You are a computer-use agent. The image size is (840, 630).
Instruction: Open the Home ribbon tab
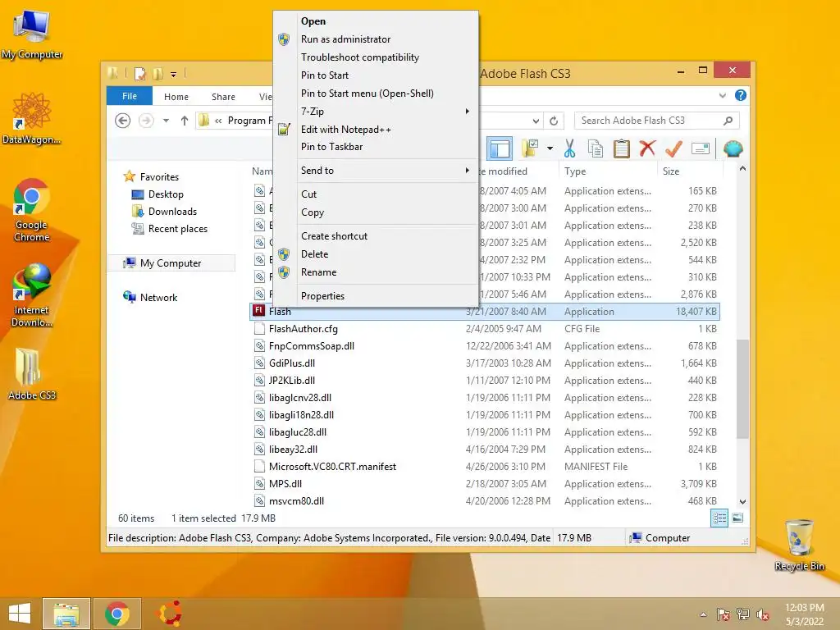point(176,97)
